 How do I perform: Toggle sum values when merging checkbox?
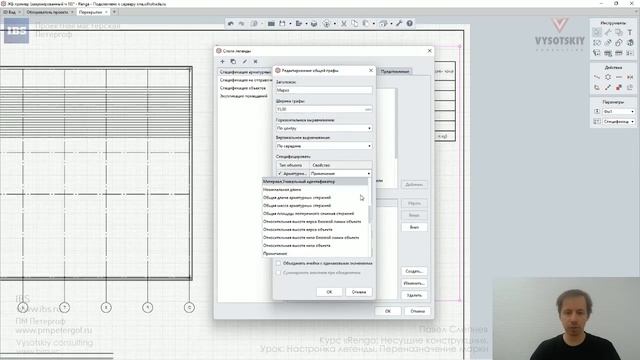pyautogui.click(x=278, y=273)
